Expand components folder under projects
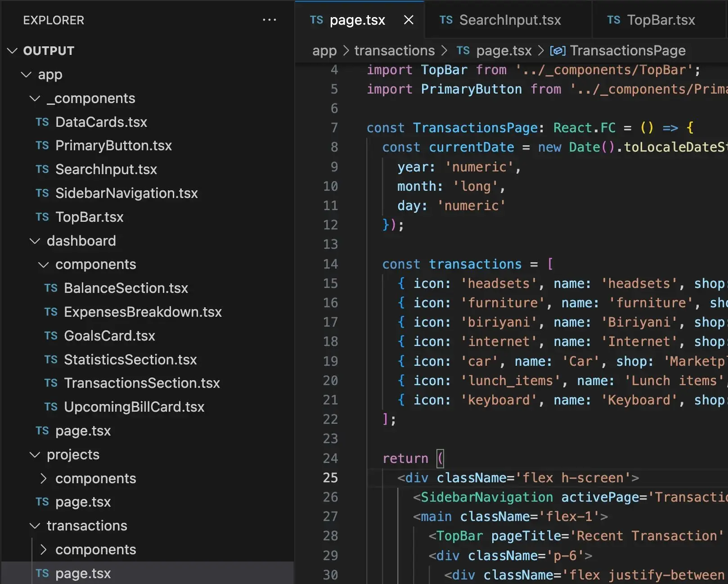The width and height of the screenshot is (728, 584). click(43, 478)
